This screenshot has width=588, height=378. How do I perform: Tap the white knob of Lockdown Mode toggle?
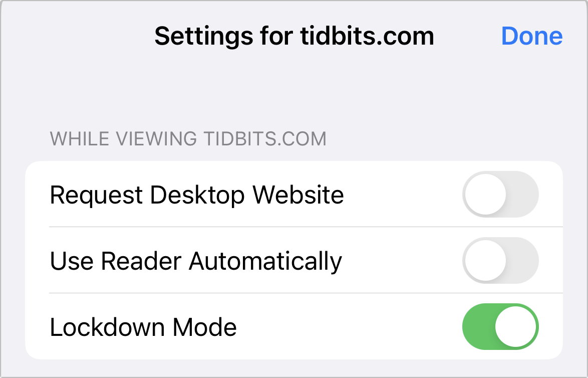[515, 326]
